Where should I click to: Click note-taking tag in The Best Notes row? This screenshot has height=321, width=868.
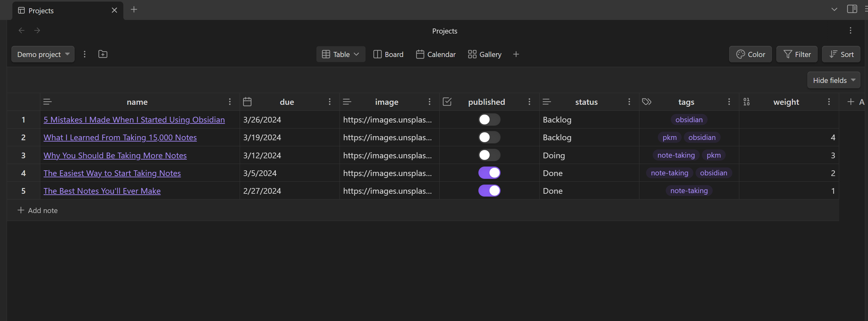click(689, 191)
